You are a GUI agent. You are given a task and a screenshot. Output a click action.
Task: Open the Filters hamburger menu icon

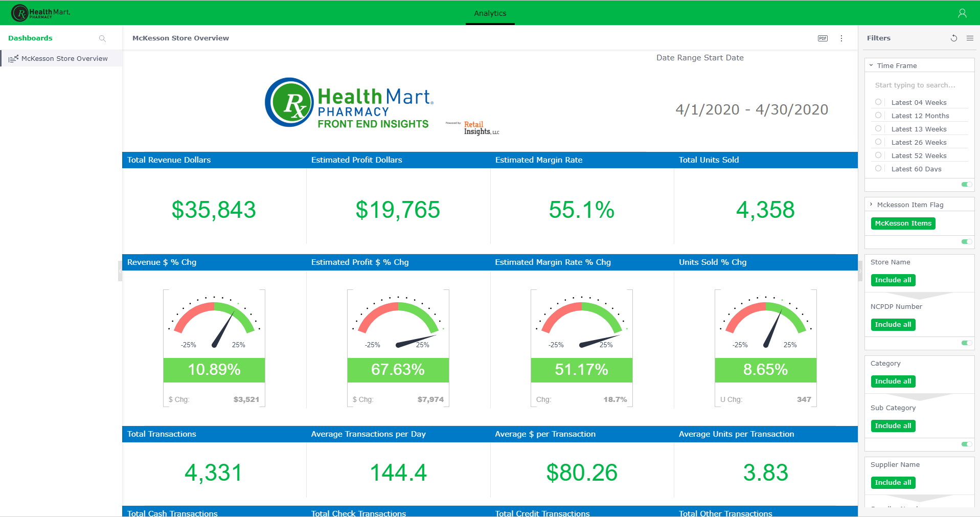tap(970, 38)
